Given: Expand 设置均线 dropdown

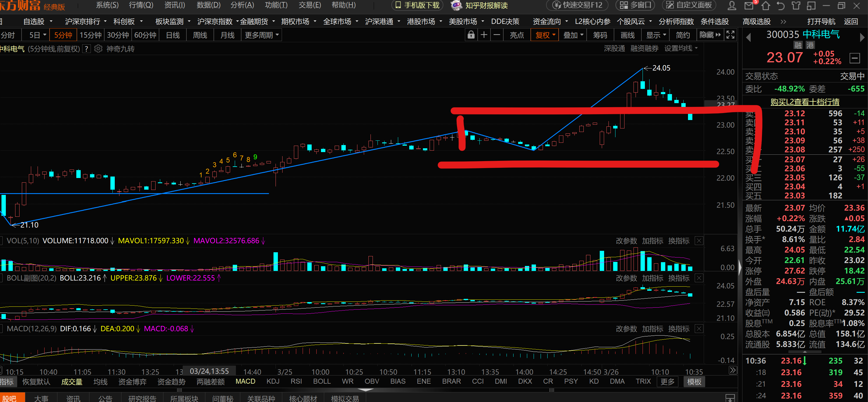Looking at the screenshot, I should coord(681,49).
